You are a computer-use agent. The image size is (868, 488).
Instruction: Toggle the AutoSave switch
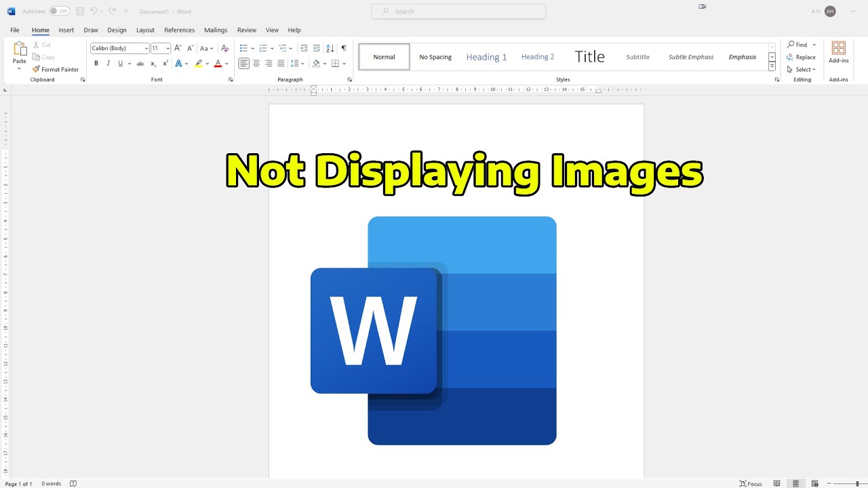point(59,12)
